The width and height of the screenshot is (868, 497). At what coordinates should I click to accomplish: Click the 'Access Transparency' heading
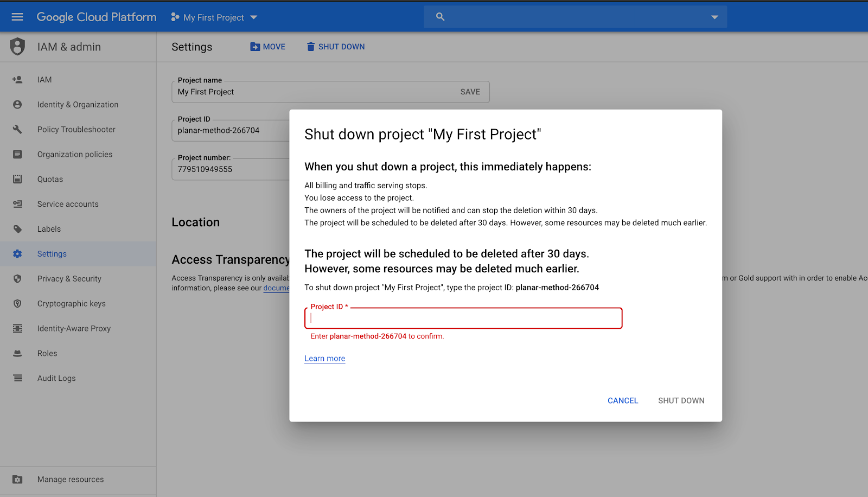click(231, 260)
